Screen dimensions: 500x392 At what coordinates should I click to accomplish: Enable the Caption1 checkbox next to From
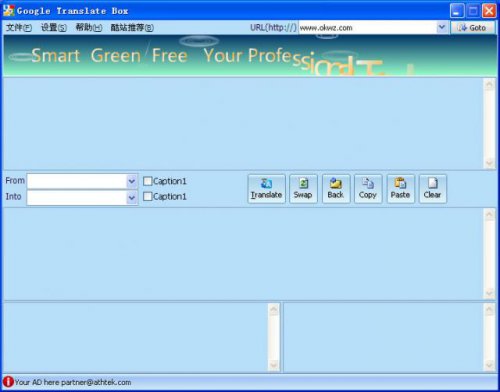click(x=147, y=181)
